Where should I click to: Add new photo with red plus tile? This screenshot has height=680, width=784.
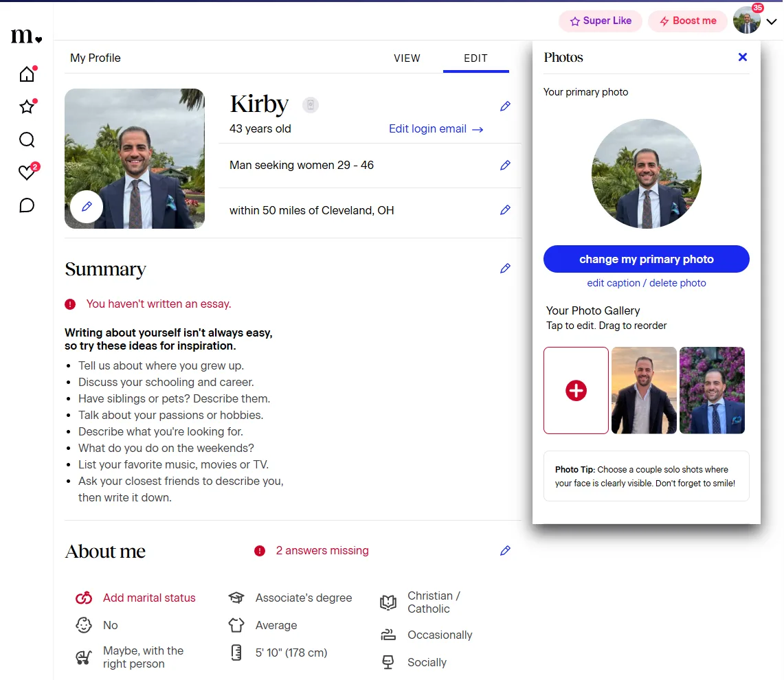pos(576,391)
